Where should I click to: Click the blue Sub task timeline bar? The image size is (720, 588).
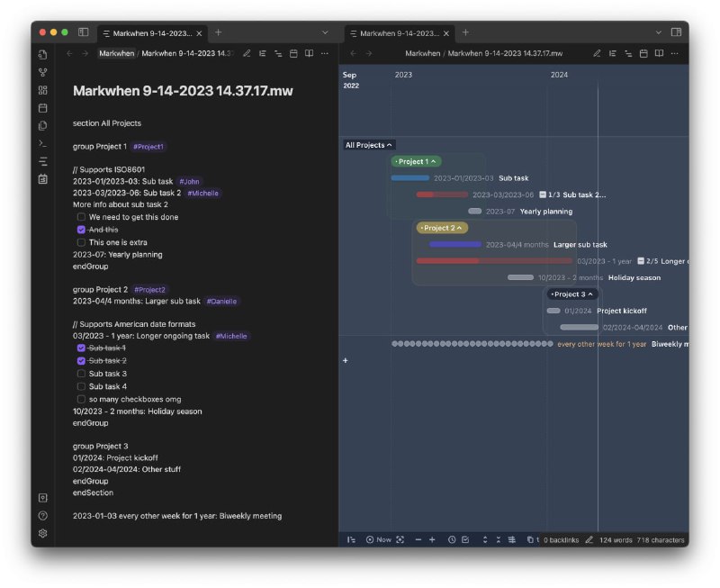pos(409,178)
